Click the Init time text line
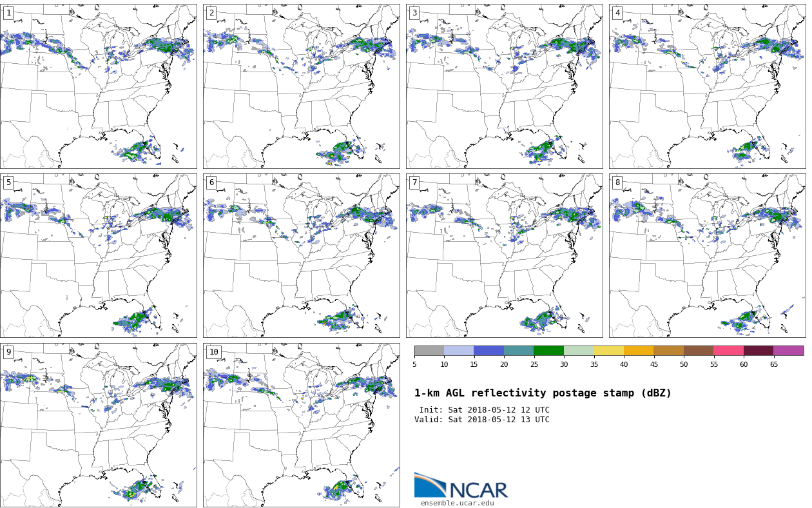Image resolution: width=812 pixels, height=508 pixels. [484, 410]
